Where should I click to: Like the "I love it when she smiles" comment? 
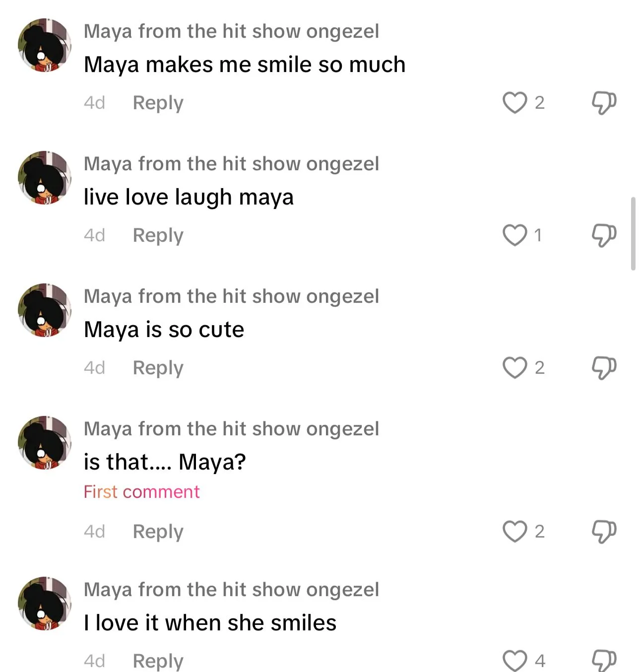pos(514,661)
